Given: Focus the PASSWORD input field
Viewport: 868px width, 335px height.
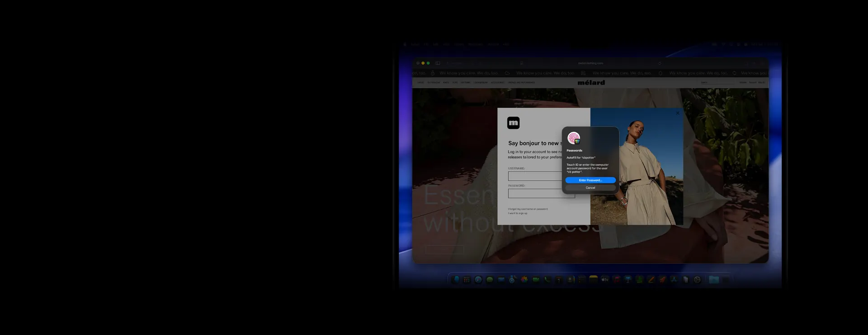Looking at the screenshot, I should (542, 193).
